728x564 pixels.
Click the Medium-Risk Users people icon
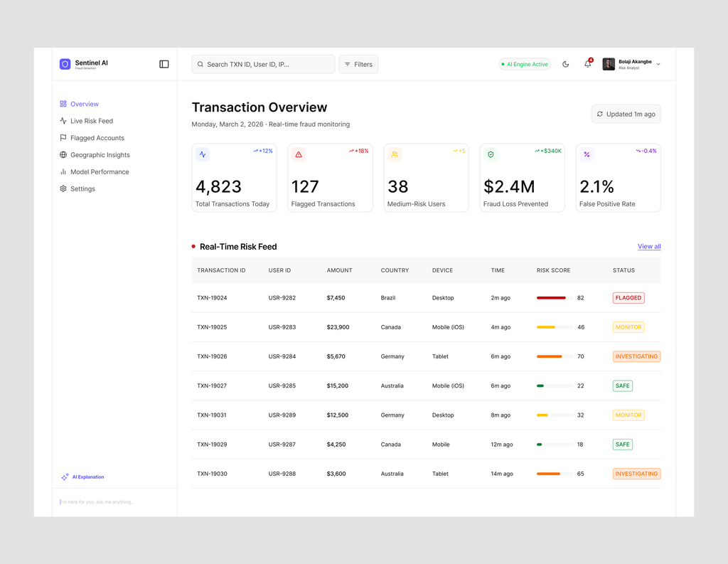pyautogui.click(x=395, y=154)
